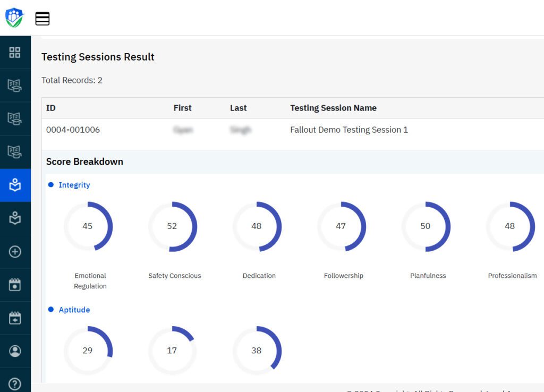The width and height of the screenshot is (544, 392).
Task: Select the second testing results icon below the active one
Action: pyautogui.click(x=15, y=218)
